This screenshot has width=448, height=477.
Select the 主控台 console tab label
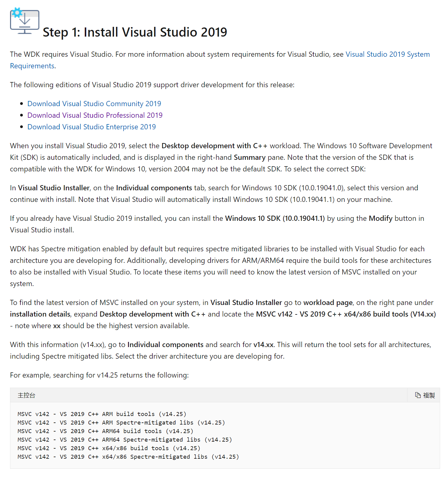coord(26,395)
